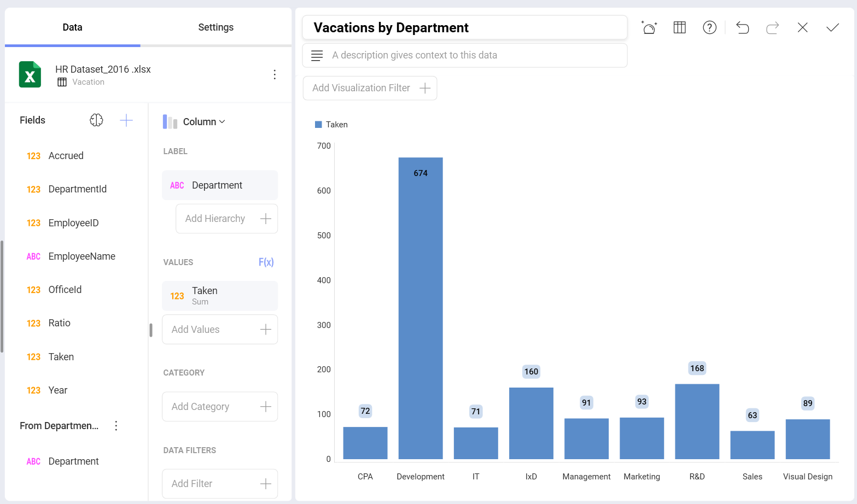Switch to the Settings tab
This screenshot has height=504, width=857.
(216, 27)
